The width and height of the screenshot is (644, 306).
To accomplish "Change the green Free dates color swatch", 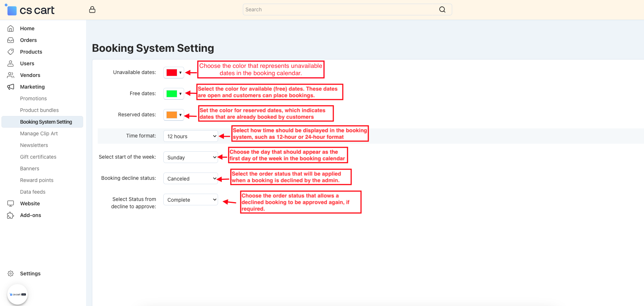I will pyautogui.click(x=172, y=94).
